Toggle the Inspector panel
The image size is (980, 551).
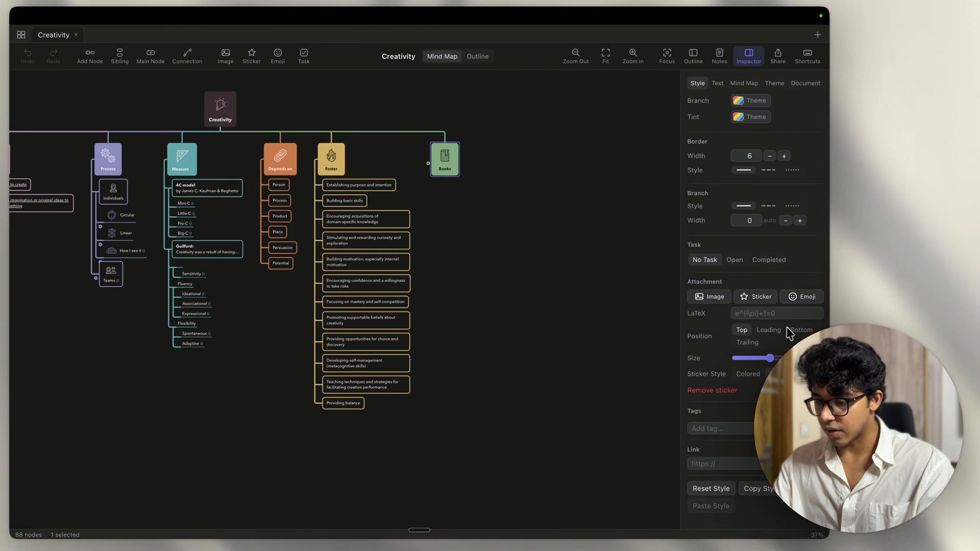pyautogui.click(x=748, y=56)
